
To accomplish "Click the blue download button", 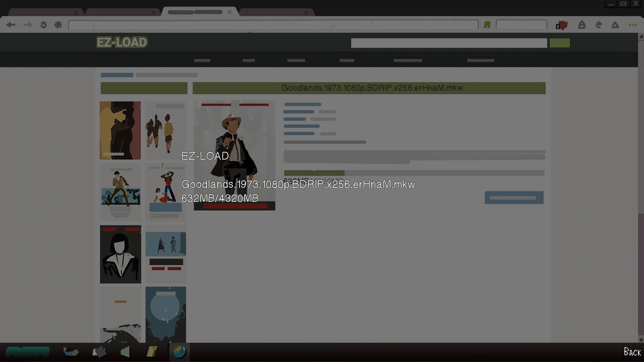I will [514, 198].
